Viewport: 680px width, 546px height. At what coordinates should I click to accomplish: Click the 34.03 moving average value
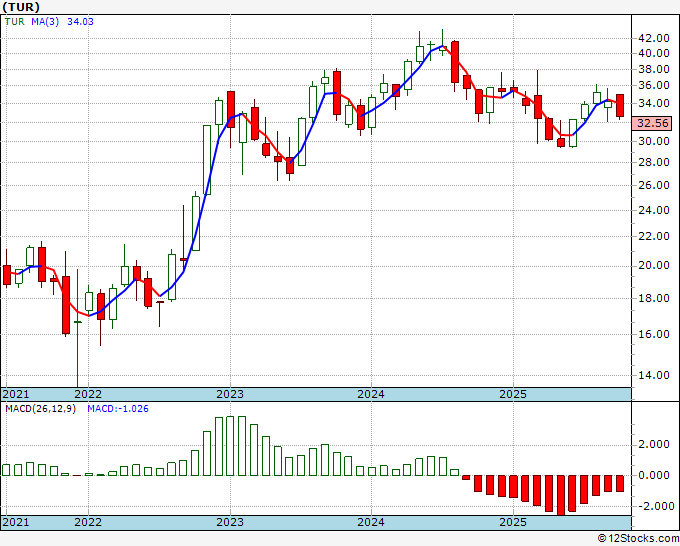(x=80, y=22)
